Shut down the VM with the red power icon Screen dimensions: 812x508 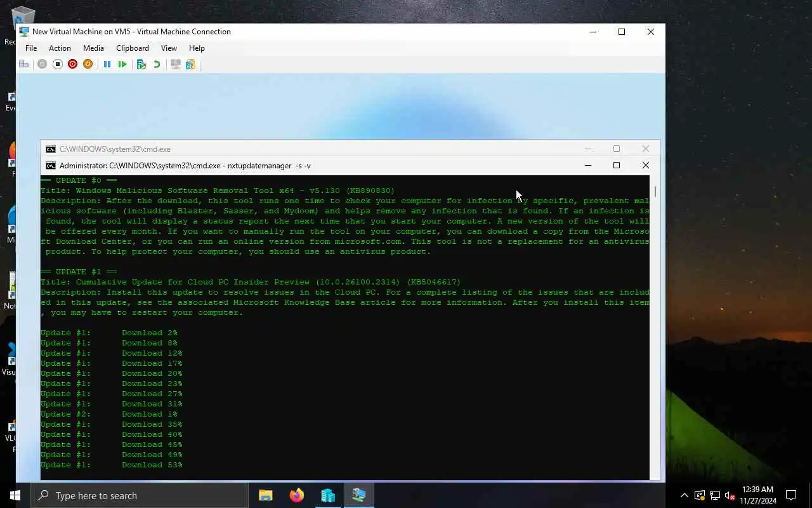(x=72, y=64)
